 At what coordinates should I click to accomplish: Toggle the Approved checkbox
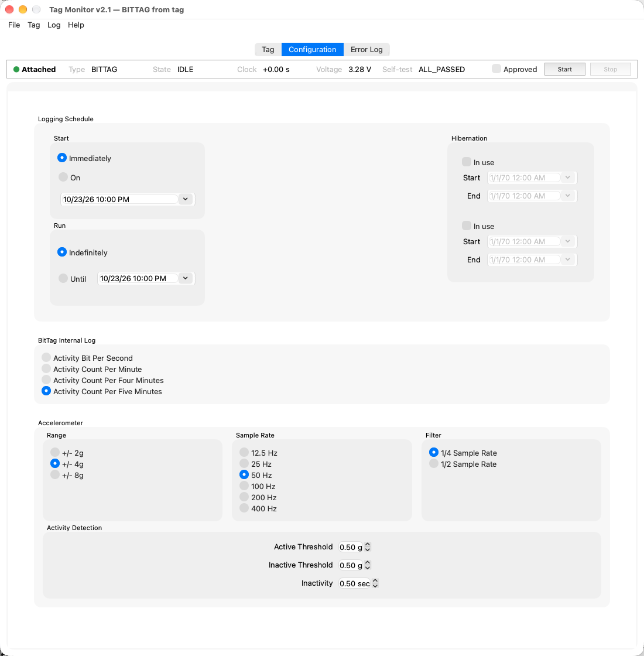[x=496, y=69]
